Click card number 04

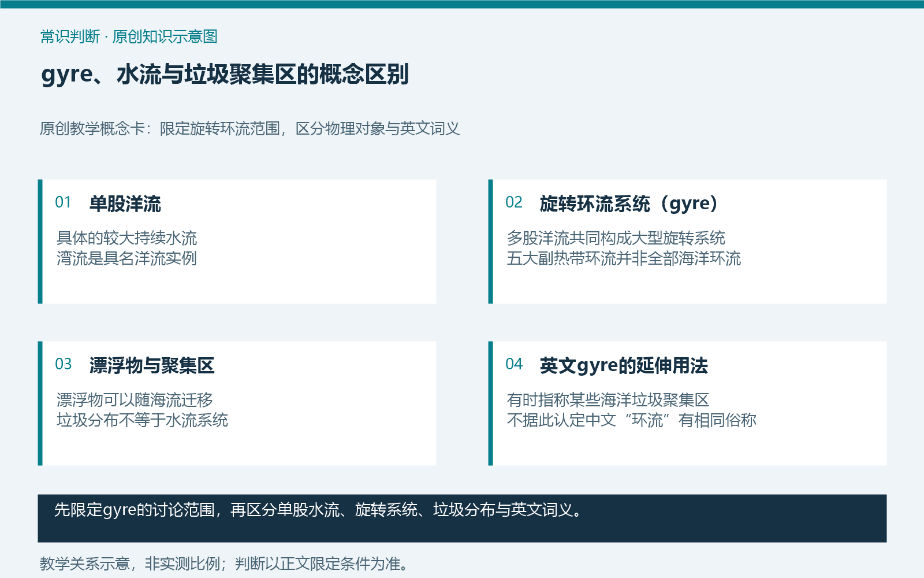(x=513, y=364)
